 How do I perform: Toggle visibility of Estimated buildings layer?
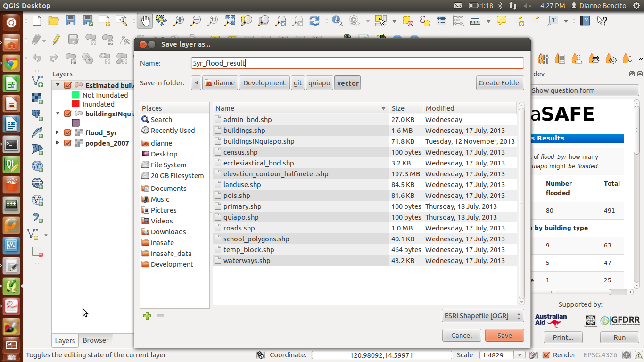coord(67,85)
